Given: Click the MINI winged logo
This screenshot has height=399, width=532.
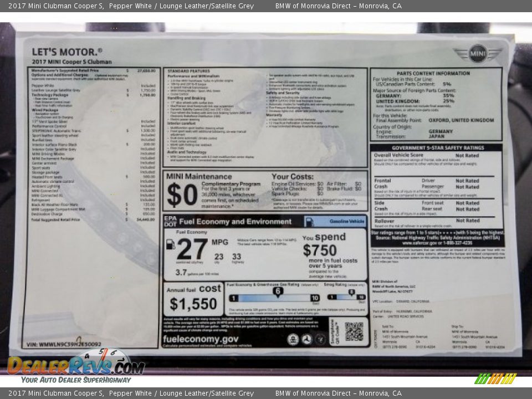Looking at the screenshot, I should (477, 54).
